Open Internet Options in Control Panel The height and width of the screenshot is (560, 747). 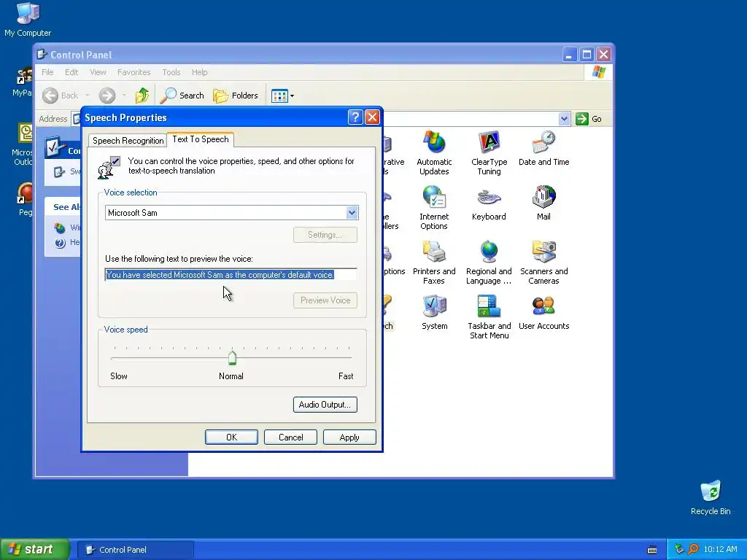(x=434, y=208)
